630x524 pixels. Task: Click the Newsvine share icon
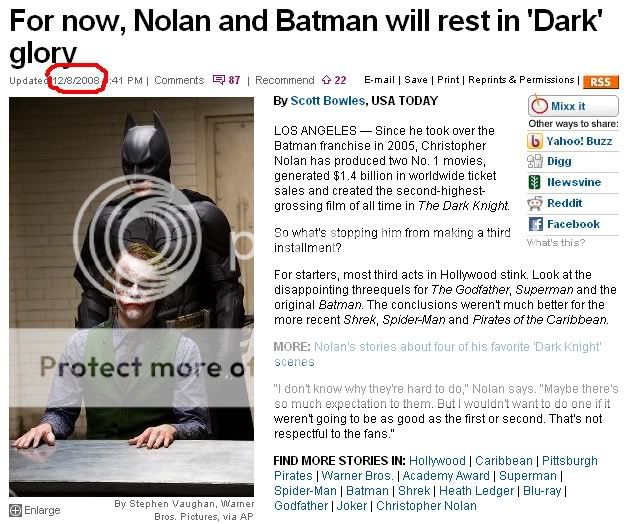coord(534,182)
